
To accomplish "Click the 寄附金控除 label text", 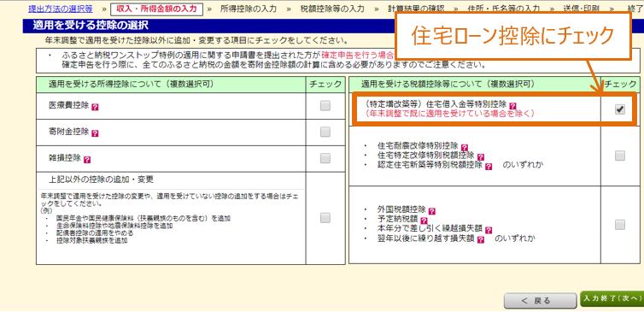I will (x=68, y=132).
